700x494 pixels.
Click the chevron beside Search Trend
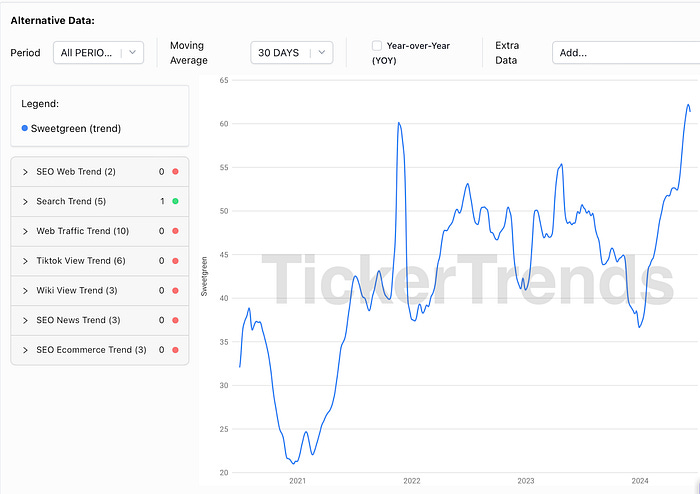(x=25, y=202)
